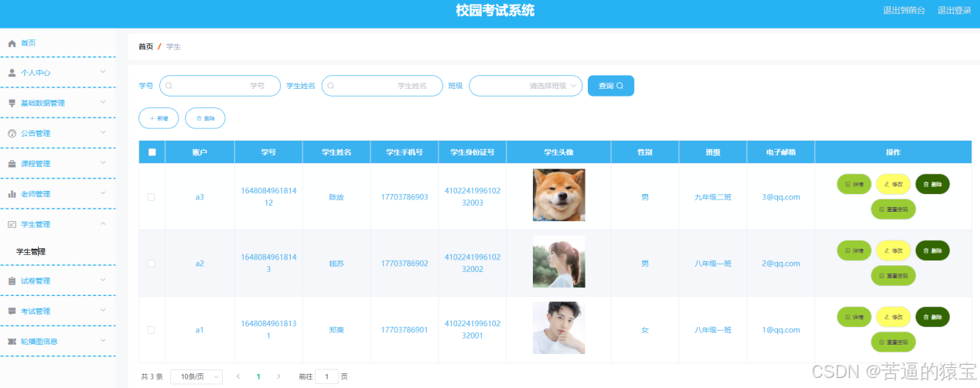Open 详情 for student 钱苏

[854, 250]
